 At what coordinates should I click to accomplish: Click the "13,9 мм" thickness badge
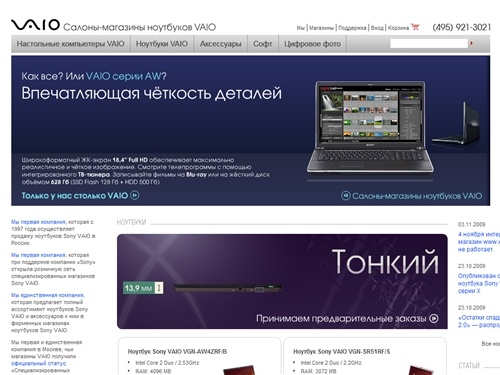[143, 288]
